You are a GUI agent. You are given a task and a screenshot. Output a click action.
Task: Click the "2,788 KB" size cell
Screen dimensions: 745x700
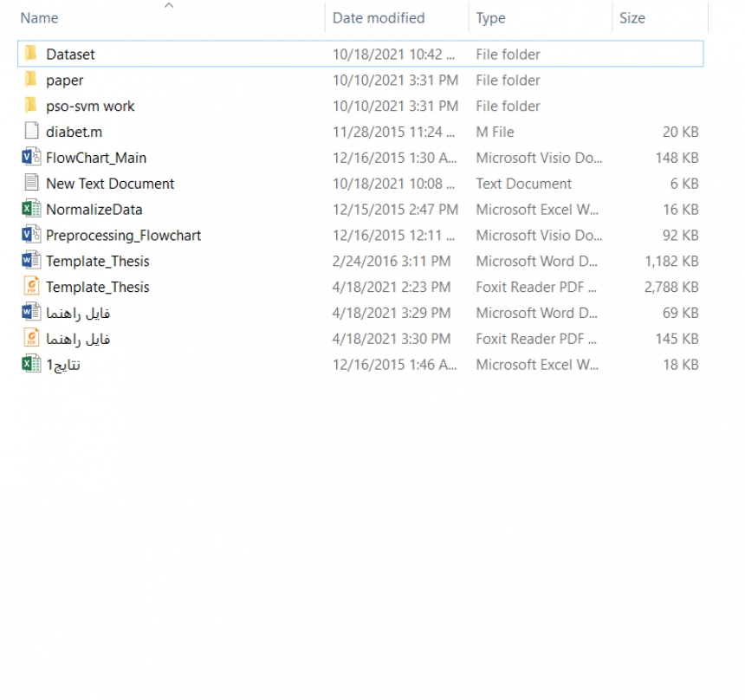pos(671,287)
